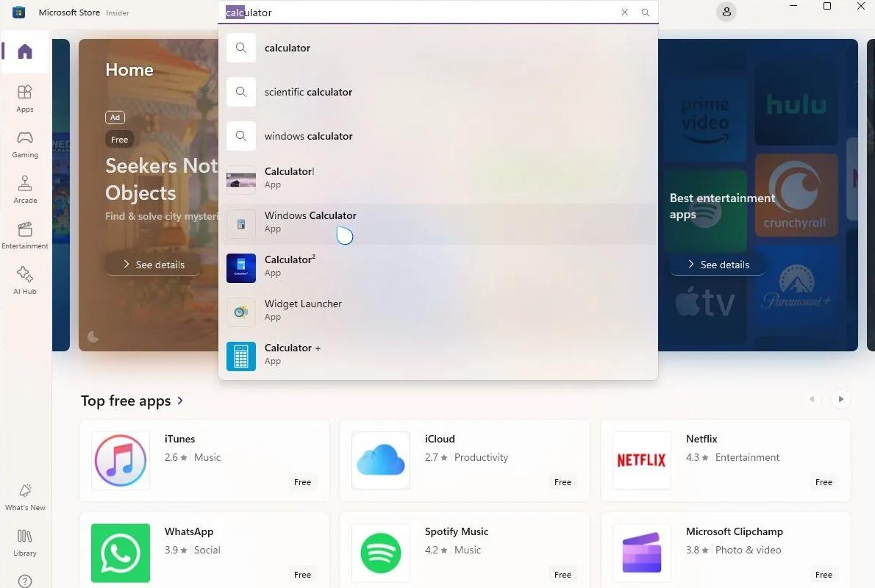Choose Windows Calculator app result
This screenshot has height=588, width=875.
tap(310, 222)
